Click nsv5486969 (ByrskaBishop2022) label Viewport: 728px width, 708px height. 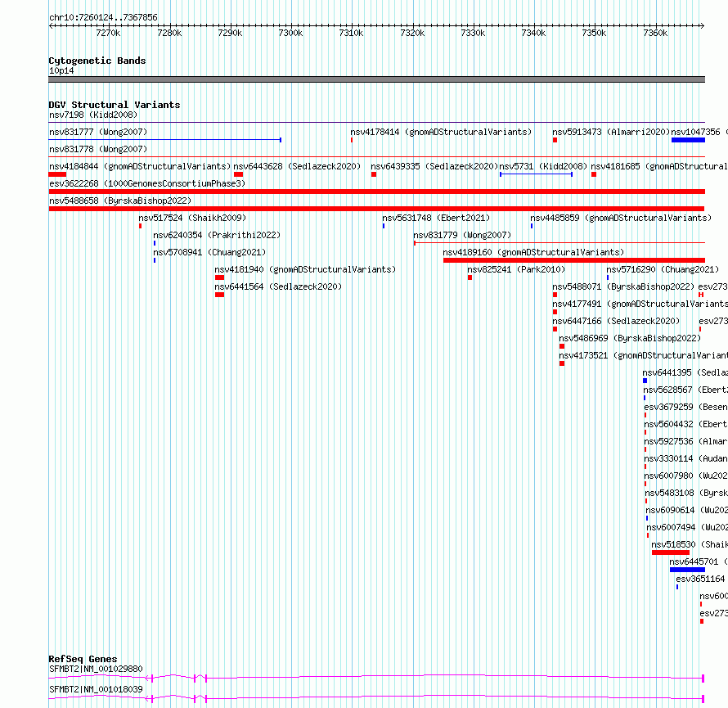click(630, 338)
